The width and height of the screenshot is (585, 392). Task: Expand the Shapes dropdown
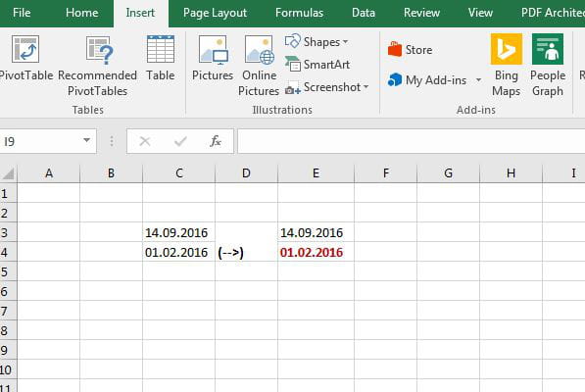click(x=317, y=42)
